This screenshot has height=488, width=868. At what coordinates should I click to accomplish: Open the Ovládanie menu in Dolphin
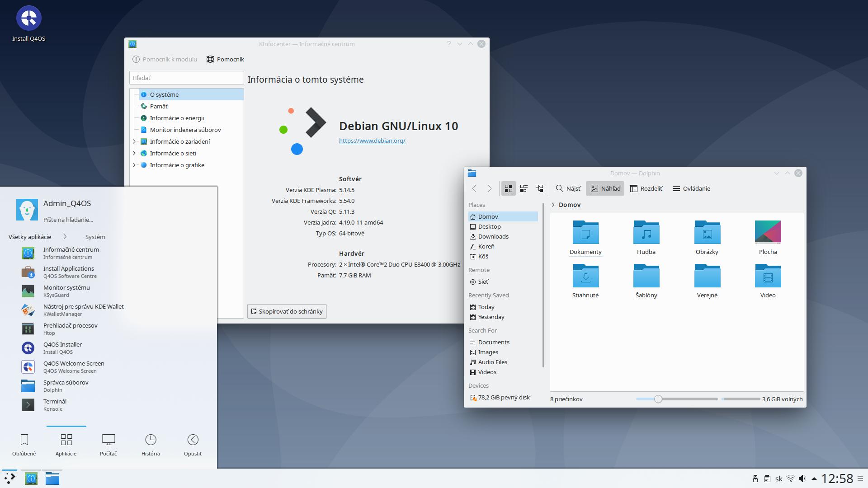tap(691, 188)
